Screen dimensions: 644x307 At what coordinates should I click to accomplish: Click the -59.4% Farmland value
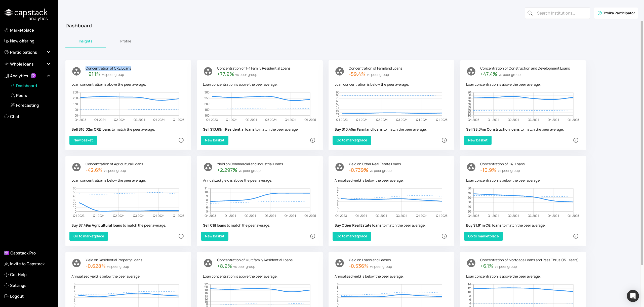coord(357,74)
